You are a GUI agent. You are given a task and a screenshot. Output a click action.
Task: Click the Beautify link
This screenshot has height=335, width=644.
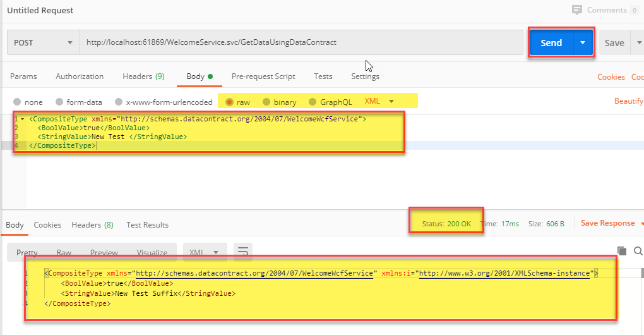[x=628, y=101]
